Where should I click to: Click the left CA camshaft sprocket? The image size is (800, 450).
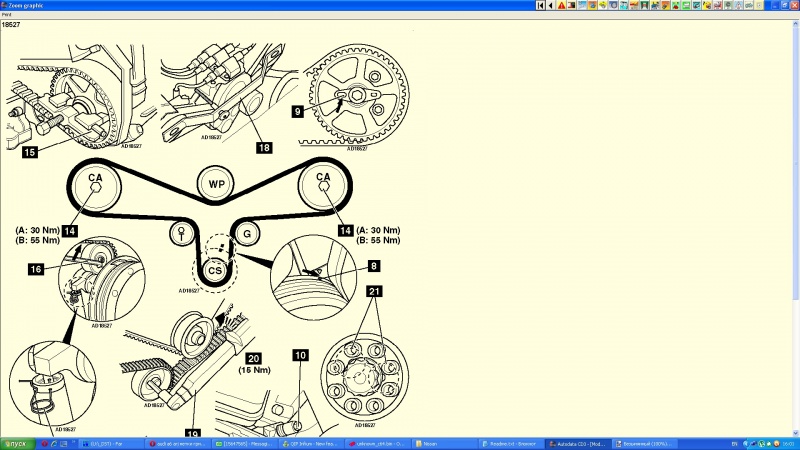coord(96,179)
